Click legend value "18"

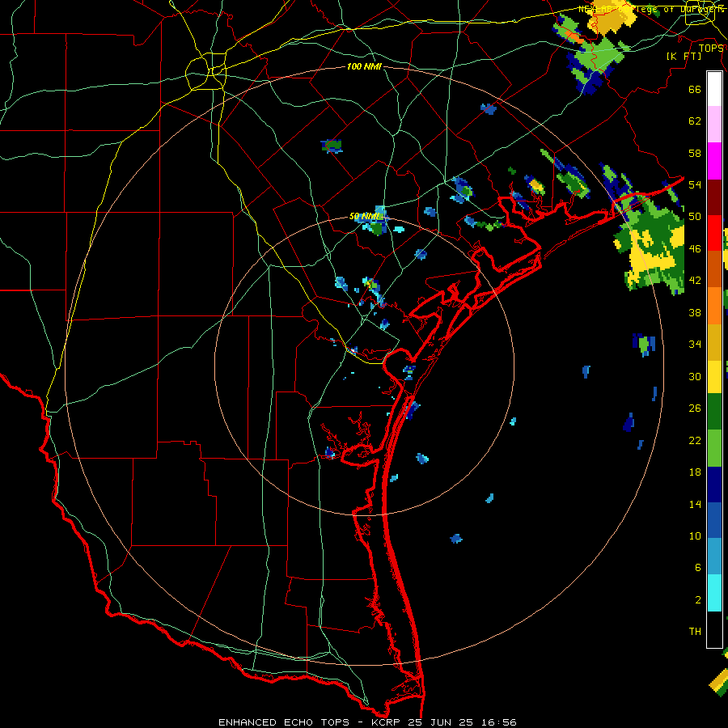pyautogui.click(x=695, y=472)
